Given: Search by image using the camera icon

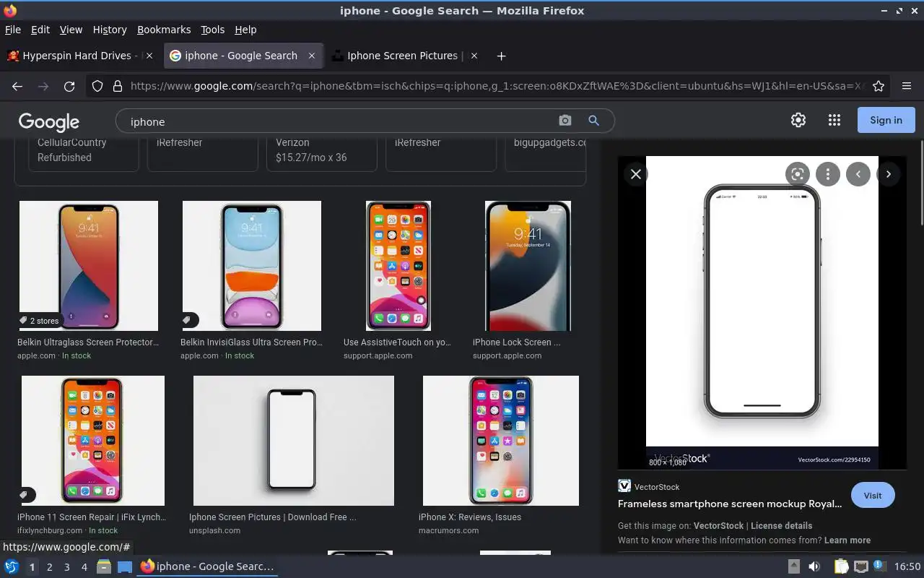Looking at the screenshot, I should tap(565, 121).
